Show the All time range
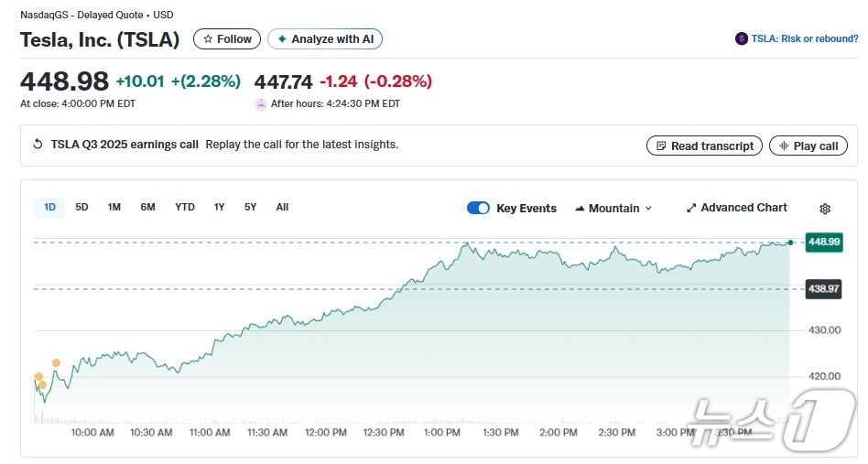This screenshot has height=464, width=868. click(282, 208)
